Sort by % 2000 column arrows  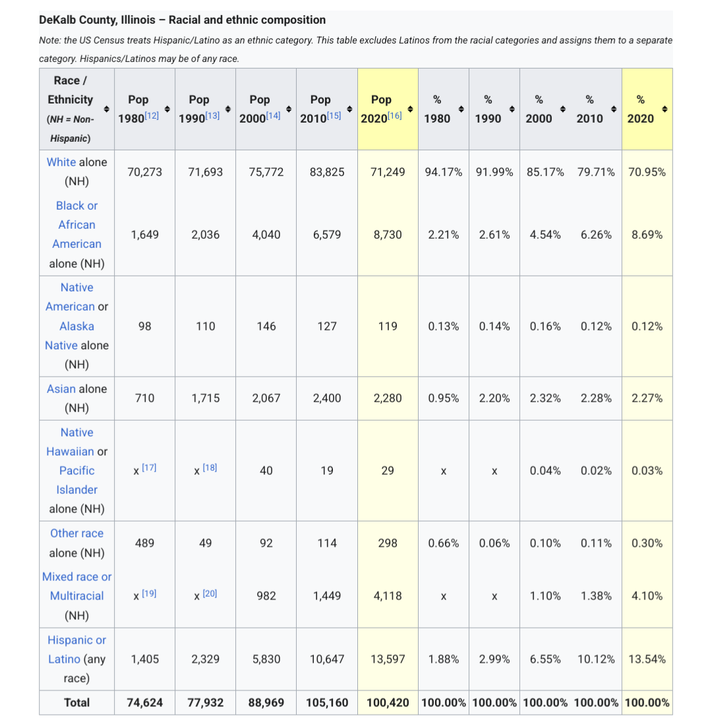click(x=563, y=109)
